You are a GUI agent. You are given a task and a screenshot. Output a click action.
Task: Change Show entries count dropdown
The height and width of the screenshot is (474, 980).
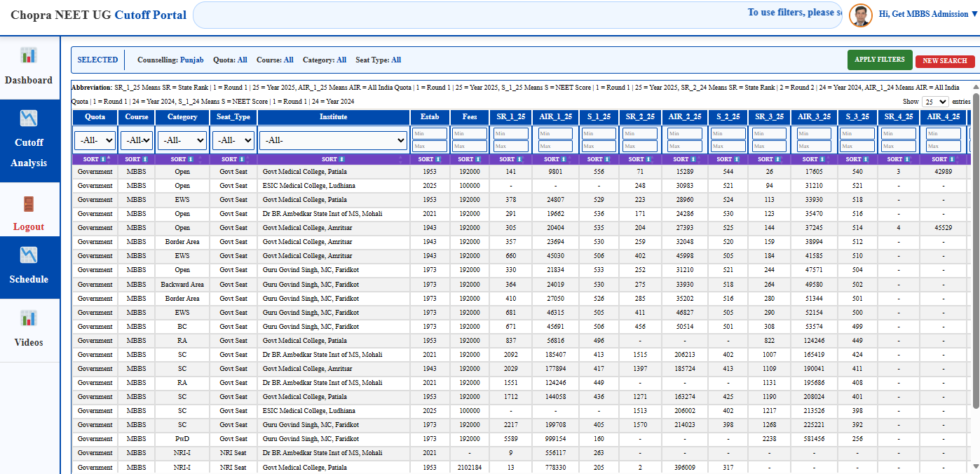pyautogui.click(x=934, y=102)
